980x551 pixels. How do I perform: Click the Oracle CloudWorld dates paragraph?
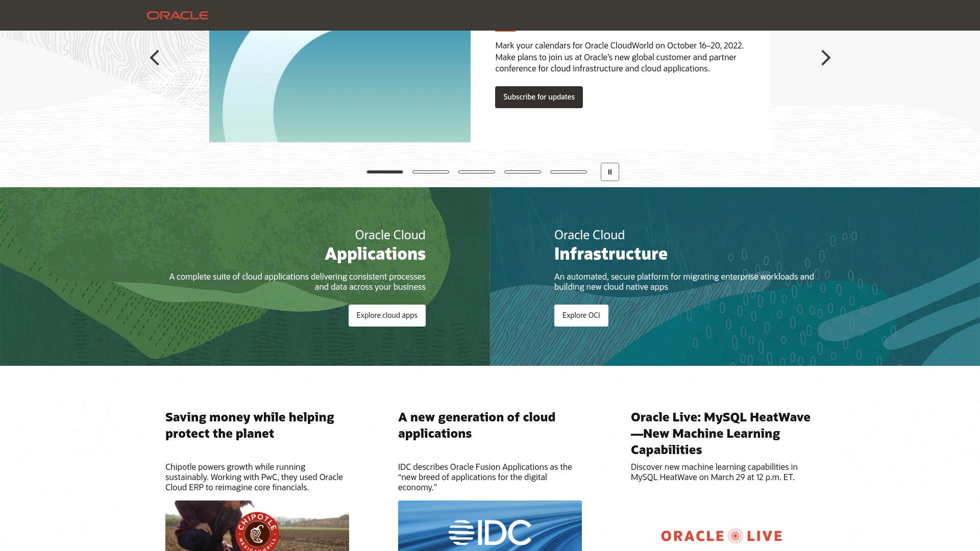click(619, 57)
